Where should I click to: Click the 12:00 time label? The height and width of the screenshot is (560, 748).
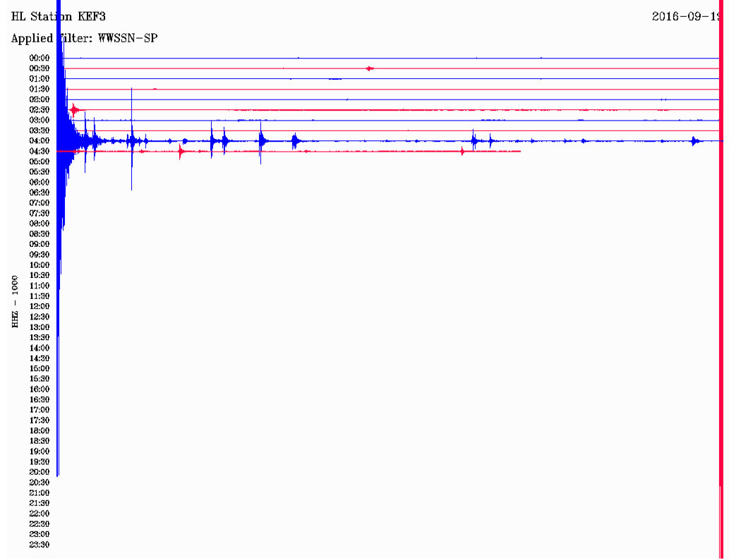click(x=39, y=307)
